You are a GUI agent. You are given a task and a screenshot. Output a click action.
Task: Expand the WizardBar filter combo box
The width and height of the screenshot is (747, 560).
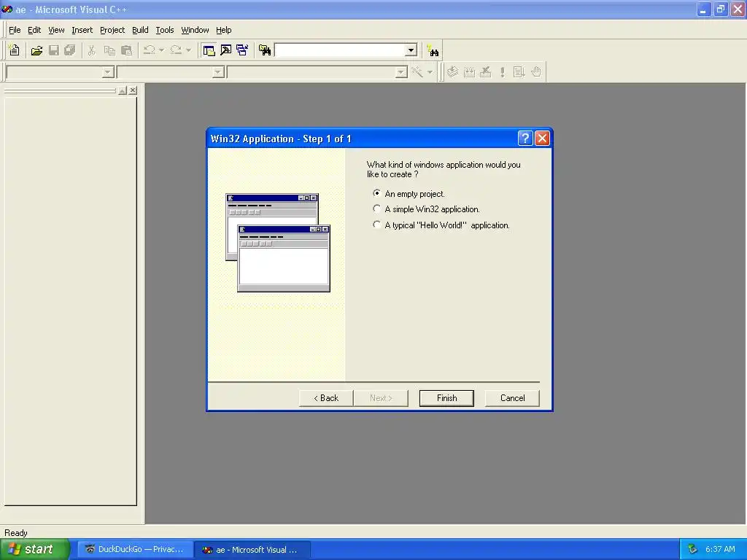[x=218, y=72]
